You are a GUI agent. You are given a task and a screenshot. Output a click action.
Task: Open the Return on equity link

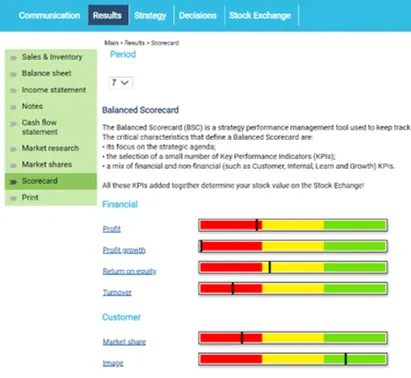(129, 271)
